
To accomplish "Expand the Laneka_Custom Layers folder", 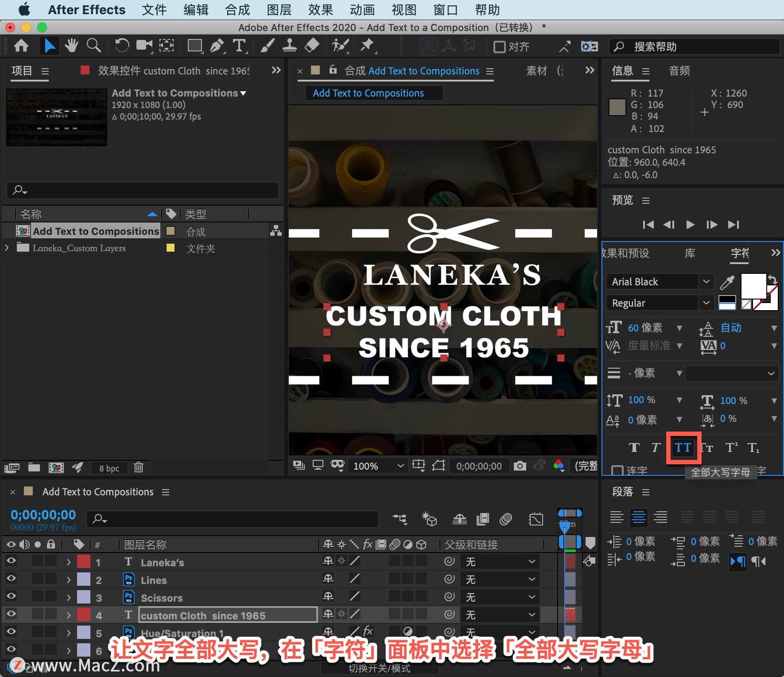I will coord(7,248).
